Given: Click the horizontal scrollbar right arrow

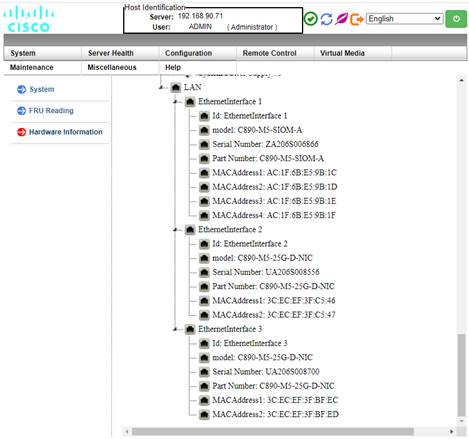Looking at the screenshot, I should coord(451,432).
